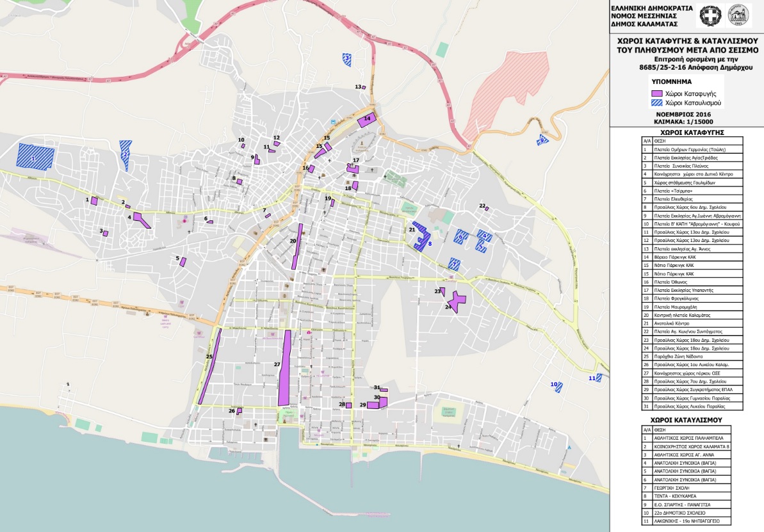
Task: Click row 'Βόρειο Πάρκινγκ ΚΑΚ'
Action: 692,257
